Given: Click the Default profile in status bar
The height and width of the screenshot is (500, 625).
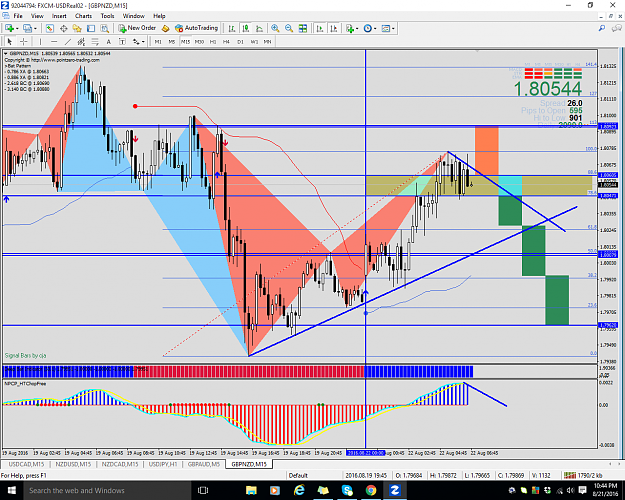Looking at the screenshot, I should (x=298, y=475).
